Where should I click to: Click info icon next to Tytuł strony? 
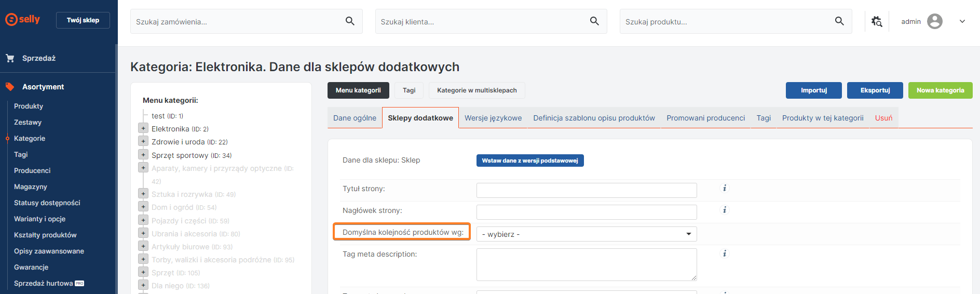pyautogui.click(x=725, y=188)
